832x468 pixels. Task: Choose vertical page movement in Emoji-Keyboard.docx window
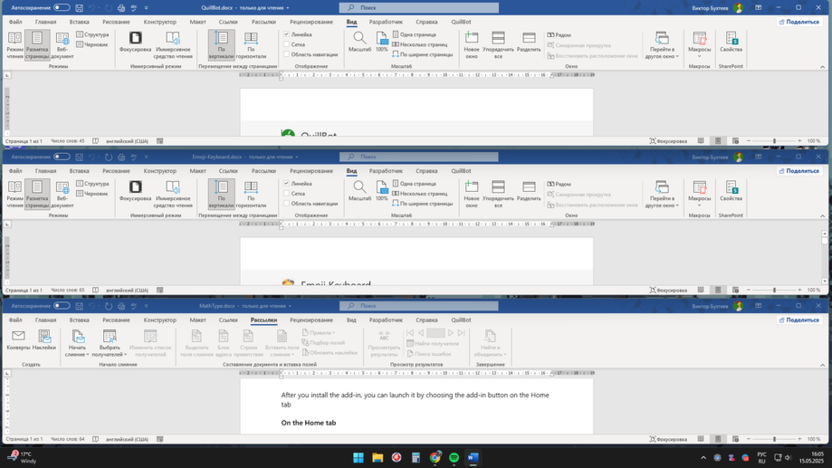click(x=221, y=194)
